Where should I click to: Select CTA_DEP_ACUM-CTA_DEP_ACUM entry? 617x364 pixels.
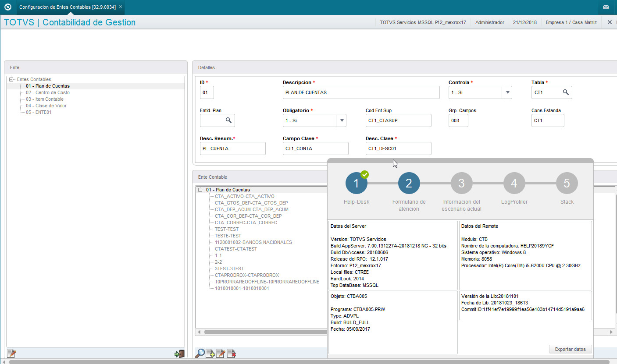[251, 209]
